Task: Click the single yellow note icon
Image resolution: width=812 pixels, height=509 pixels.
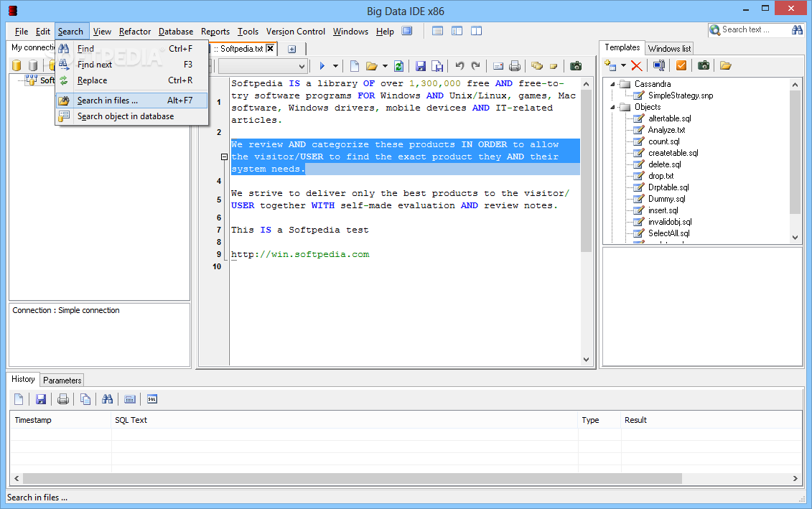Action: [554, 66]
